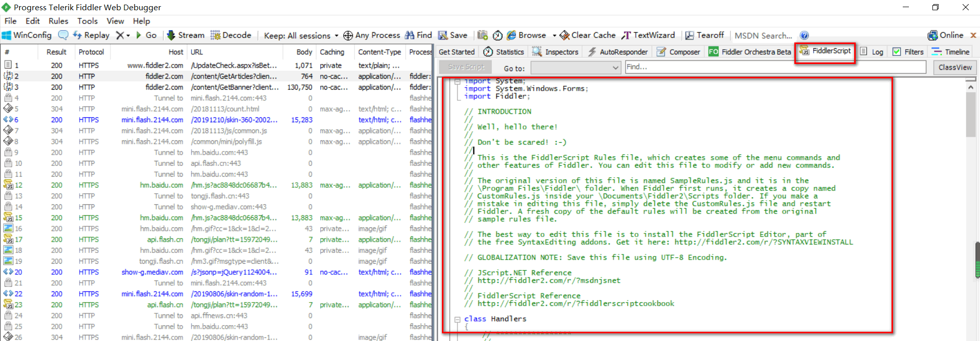Collapse the class Handlers block

pos(457,319)
